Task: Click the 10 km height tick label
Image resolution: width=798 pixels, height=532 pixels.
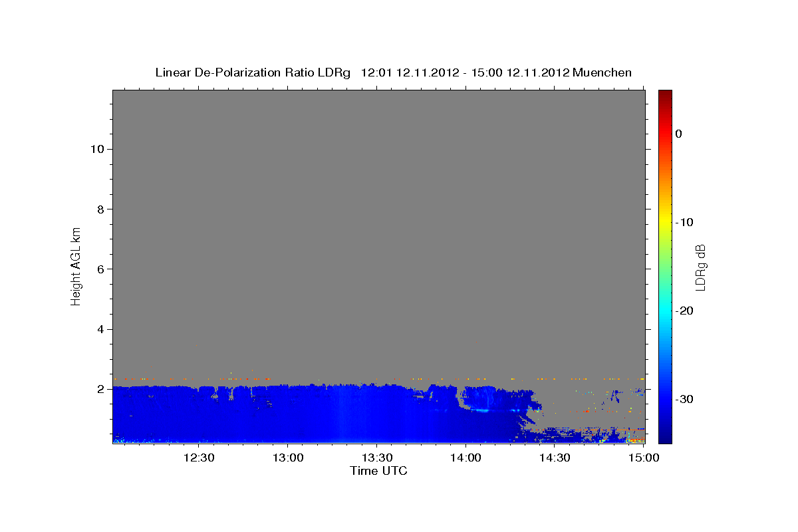Action: (x=96, y=149)
